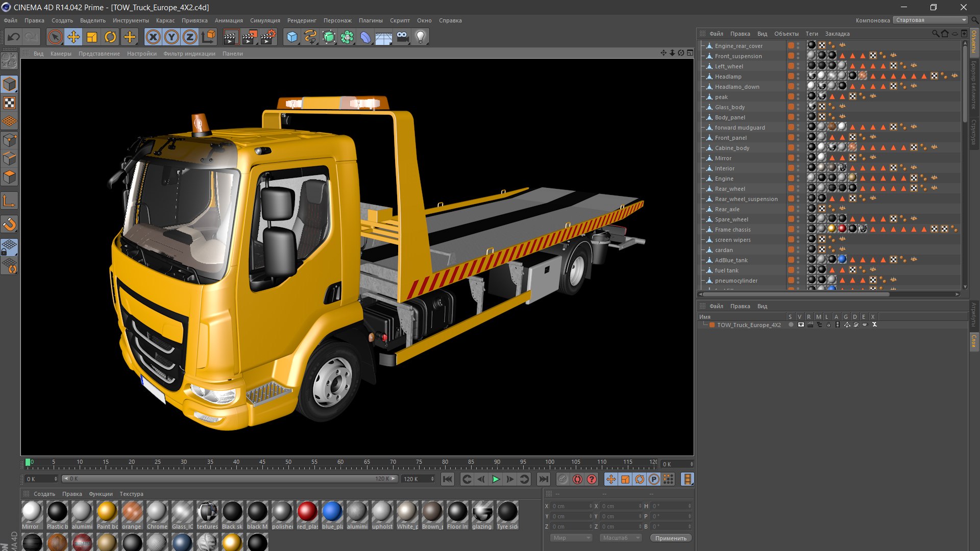Click the Render Settings clapperboard icon
The height and width of the screenshot is (551, 980).
268,37
